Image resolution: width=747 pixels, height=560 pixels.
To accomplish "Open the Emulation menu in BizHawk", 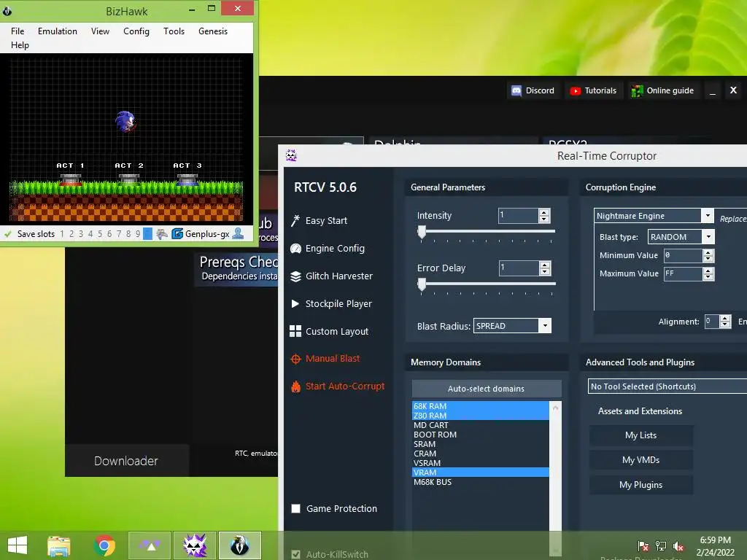I will tap(57, 31).
